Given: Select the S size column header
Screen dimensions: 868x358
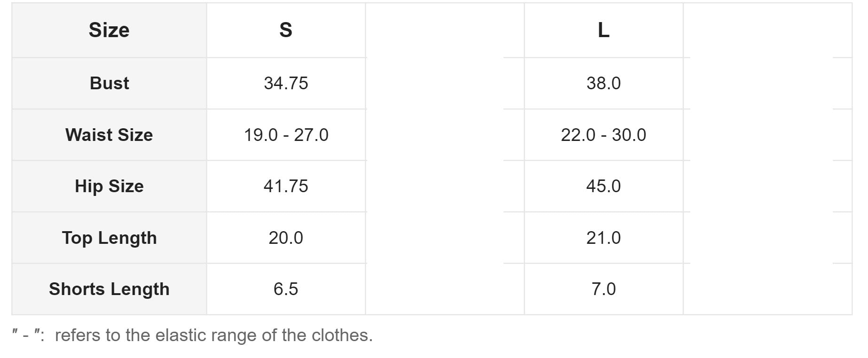Looking at the screenshot, I should [286, 30].
